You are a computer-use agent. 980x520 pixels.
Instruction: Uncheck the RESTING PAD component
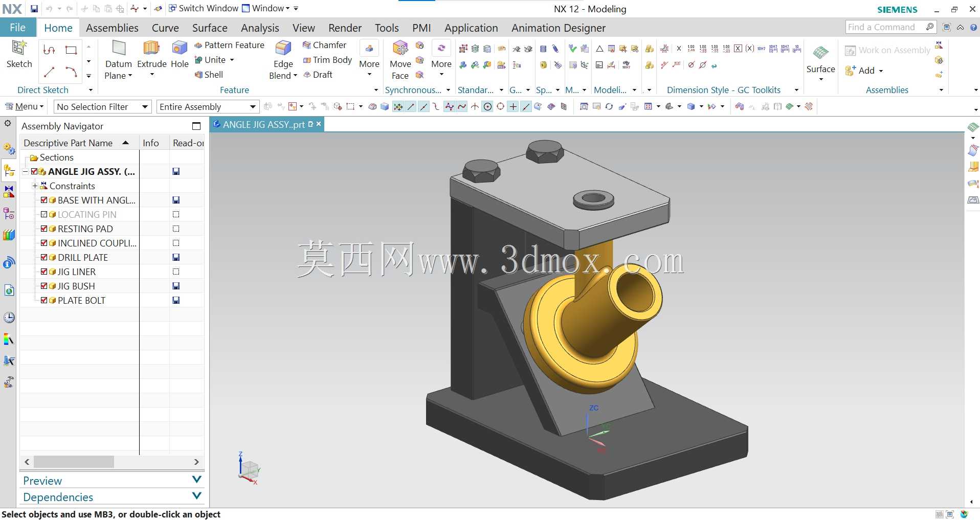(44, 229)
